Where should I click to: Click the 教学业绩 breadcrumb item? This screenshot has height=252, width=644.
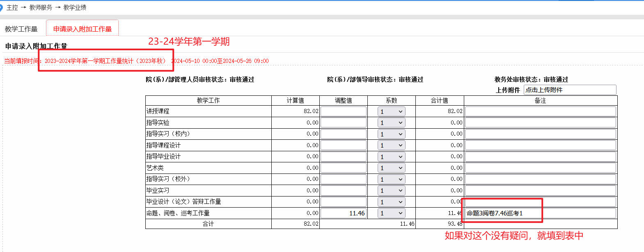pyautogui.click(x=75, y=7)
